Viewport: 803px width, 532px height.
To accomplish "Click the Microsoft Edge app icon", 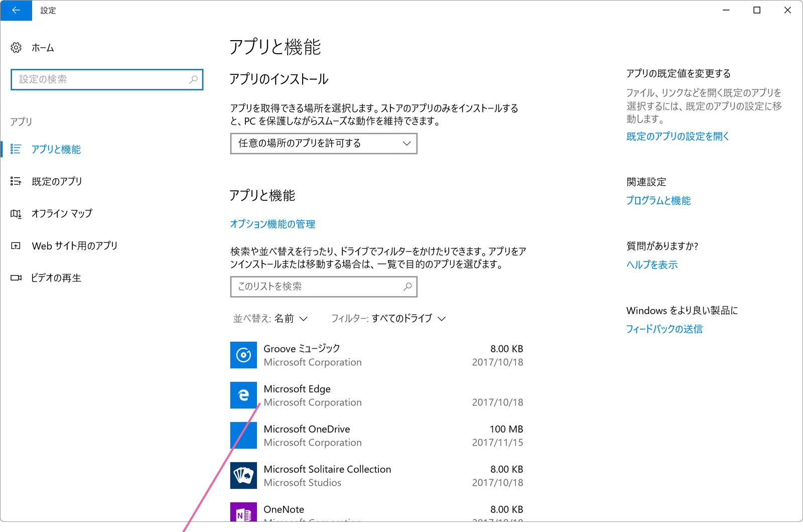I will pos(243,395).
